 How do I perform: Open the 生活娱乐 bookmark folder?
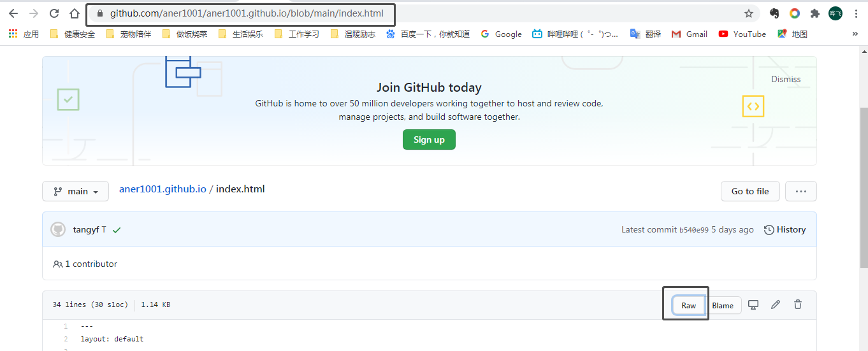point(240,34)
